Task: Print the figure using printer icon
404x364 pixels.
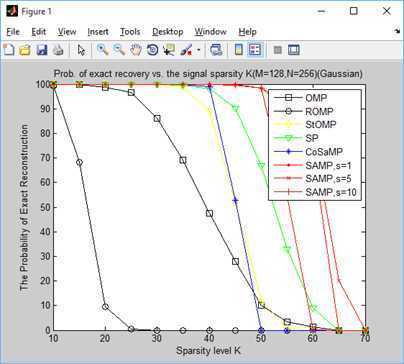Action: coord(58,50)
